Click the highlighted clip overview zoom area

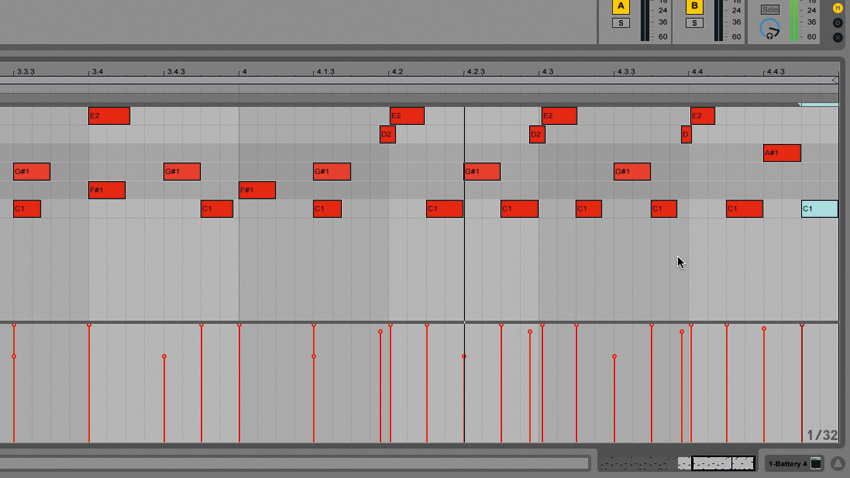(x=723, y=463)
